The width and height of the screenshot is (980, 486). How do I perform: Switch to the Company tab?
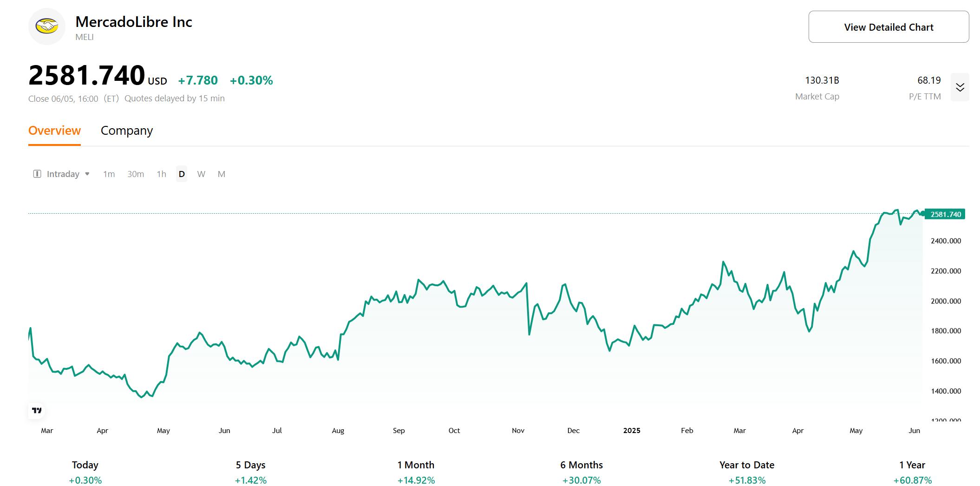(x=127, y=131)
